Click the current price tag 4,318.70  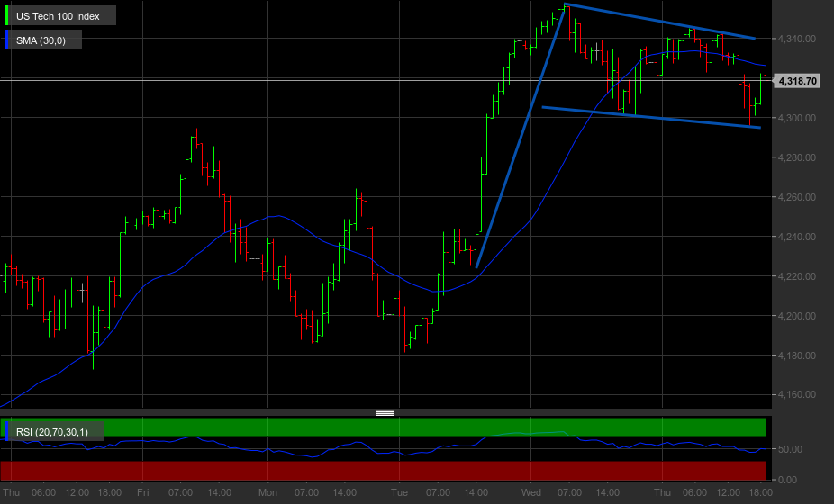click(x=797, y=81)
